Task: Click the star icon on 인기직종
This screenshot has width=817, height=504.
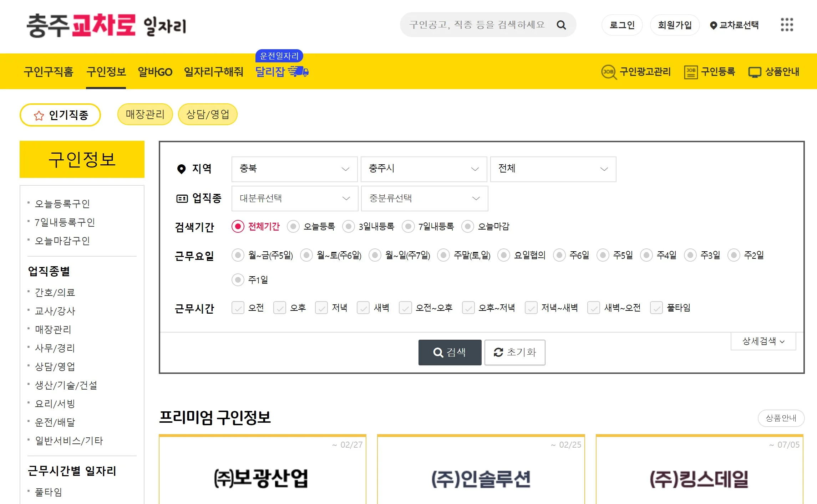Action: (x=39, y=115)
